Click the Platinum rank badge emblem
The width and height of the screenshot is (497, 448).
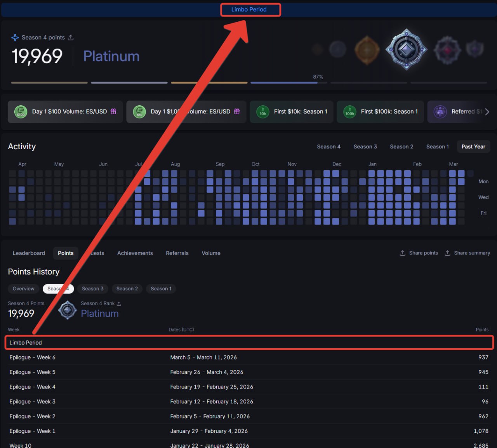[x=406, y=50]
